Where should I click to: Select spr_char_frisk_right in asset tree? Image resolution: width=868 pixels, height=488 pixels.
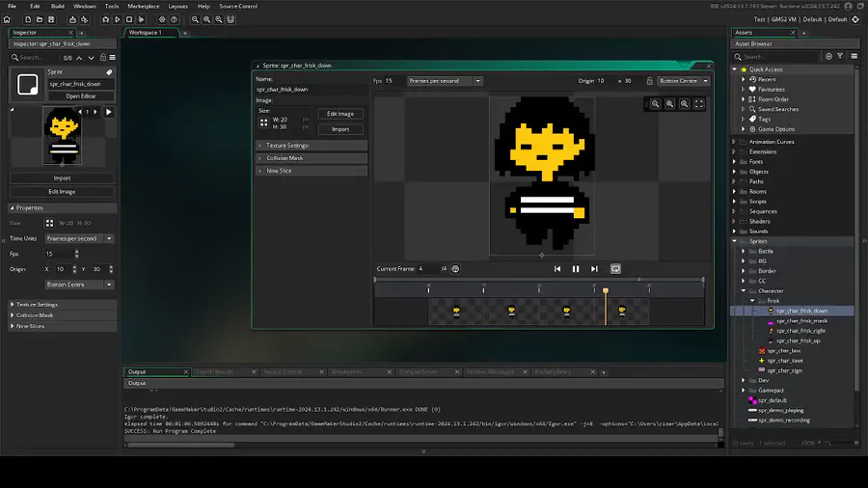pos(800,331)
